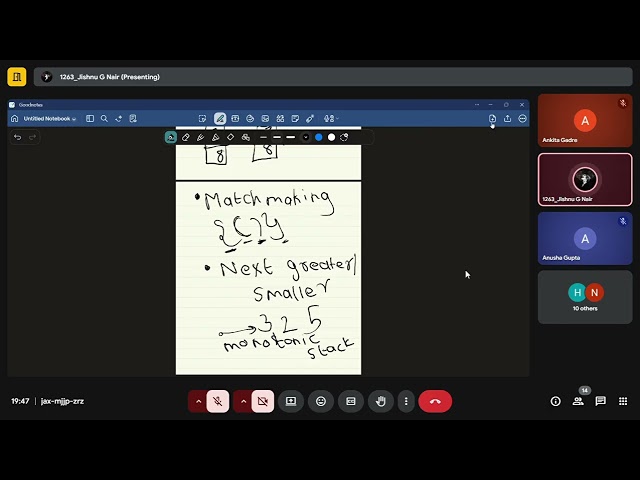This screenshot has height=480, width=640.
Task: Expand camera video settings arrow
Action: [243, 401]
